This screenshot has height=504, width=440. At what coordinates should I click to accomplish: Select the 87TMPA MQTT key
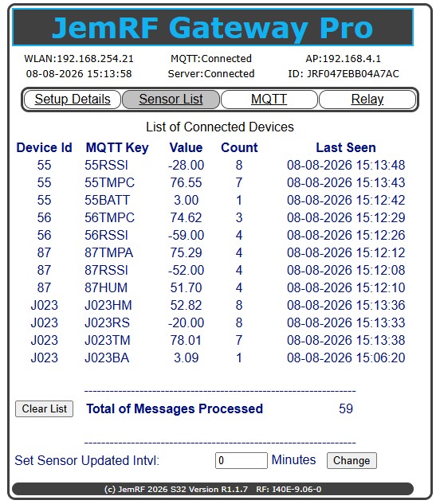pyautogui.click(x=108, y=253)
